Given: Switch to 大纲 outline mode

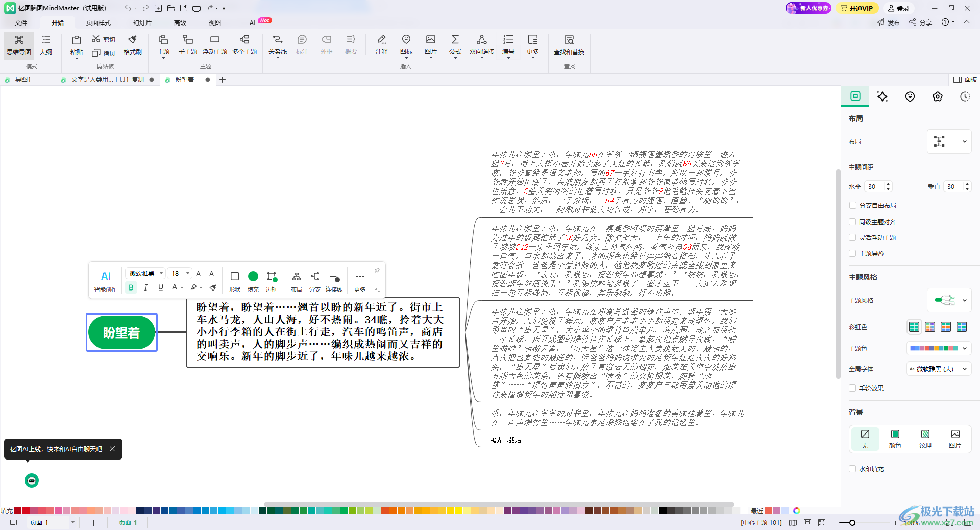Looking at the screenshot, I should click(46, 45).
